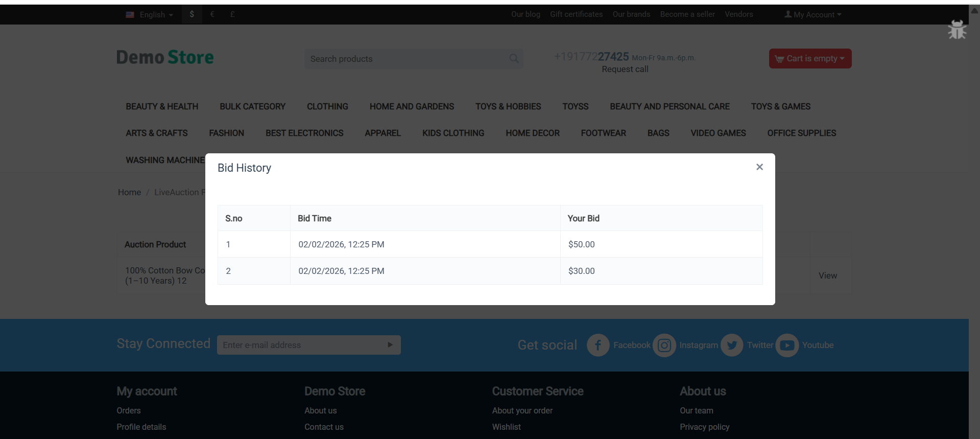Open the My Account dropdown
The image size is (980, 439).
point(813,15)
